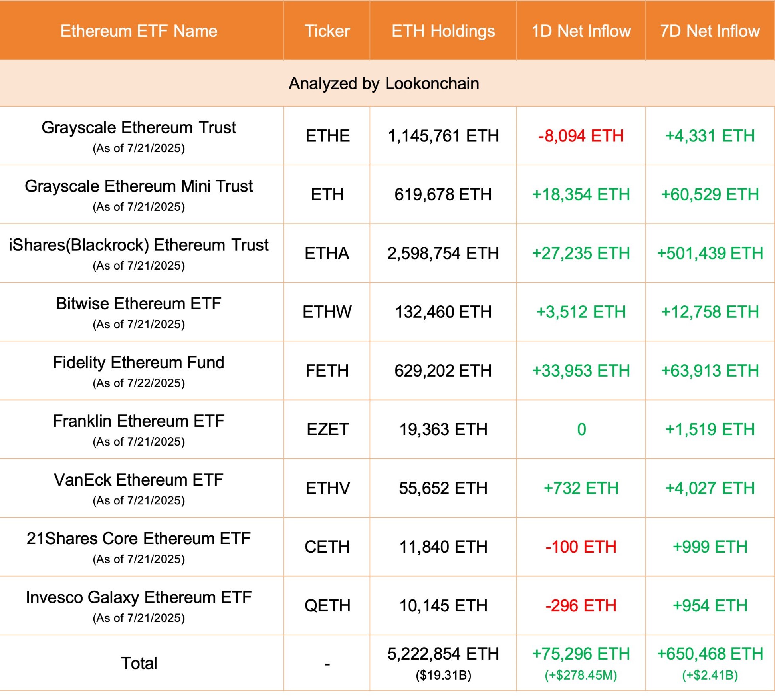Click total daily inflow +75,296 ETH

point(581,654)
